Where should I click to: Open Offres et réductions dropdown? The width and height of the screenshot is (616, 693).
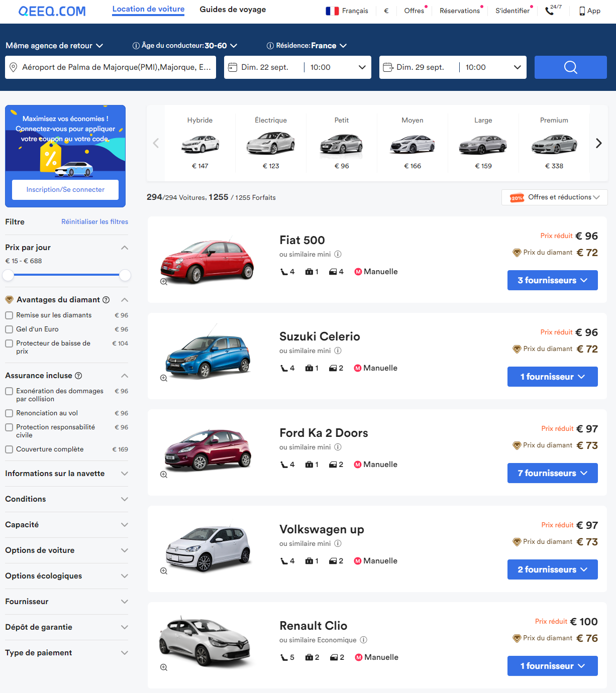pos(555,197)
